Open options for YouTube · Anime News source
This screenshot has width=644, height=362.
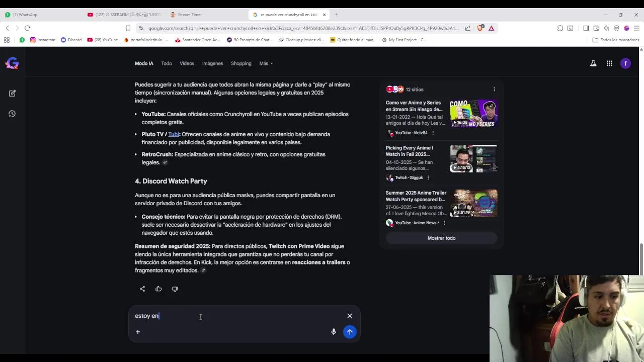tap(444, 223)
